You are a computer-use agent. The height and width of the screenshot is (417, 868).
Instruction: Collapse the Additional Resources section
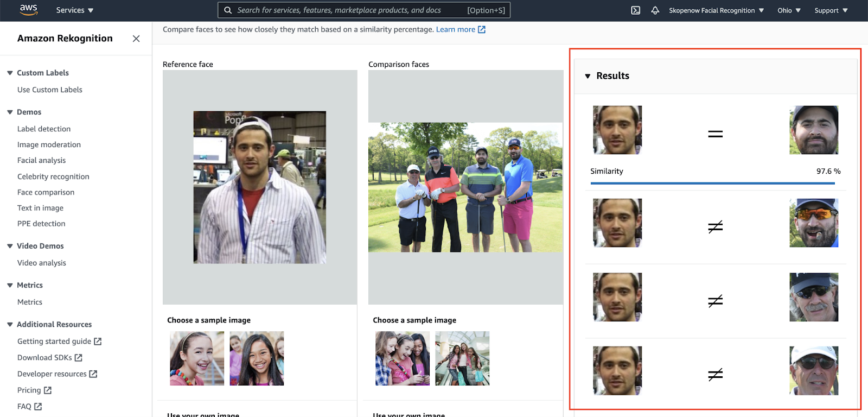pyautogui.click(x=10, y=324)
